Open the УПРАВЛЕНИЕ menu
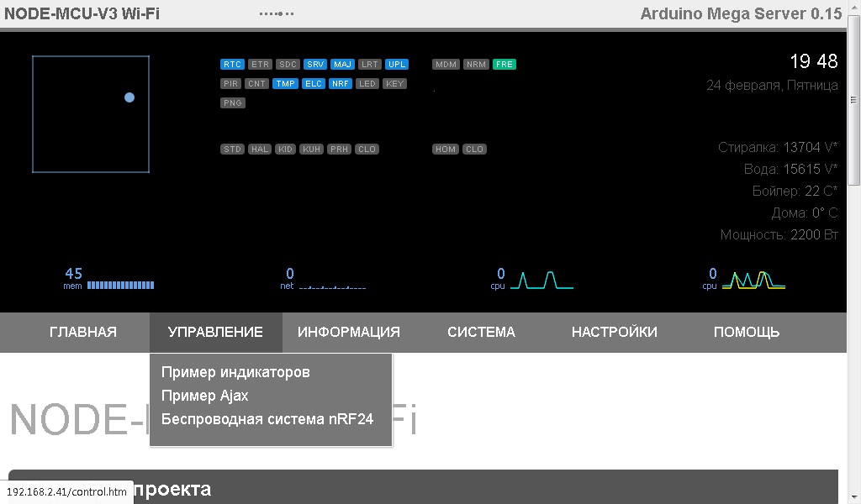This screenshot has width=861, height=504. tap(216, 333)
